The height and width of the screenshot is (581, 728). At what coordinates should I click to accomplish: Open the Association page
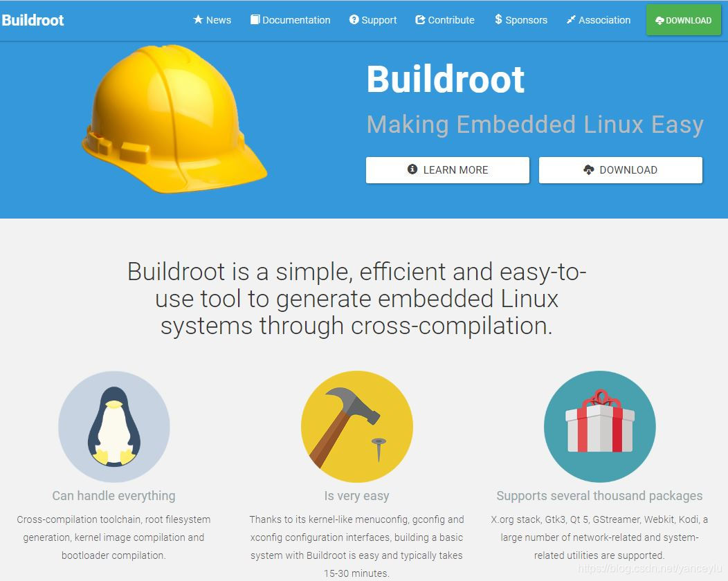tap(599, 20)
